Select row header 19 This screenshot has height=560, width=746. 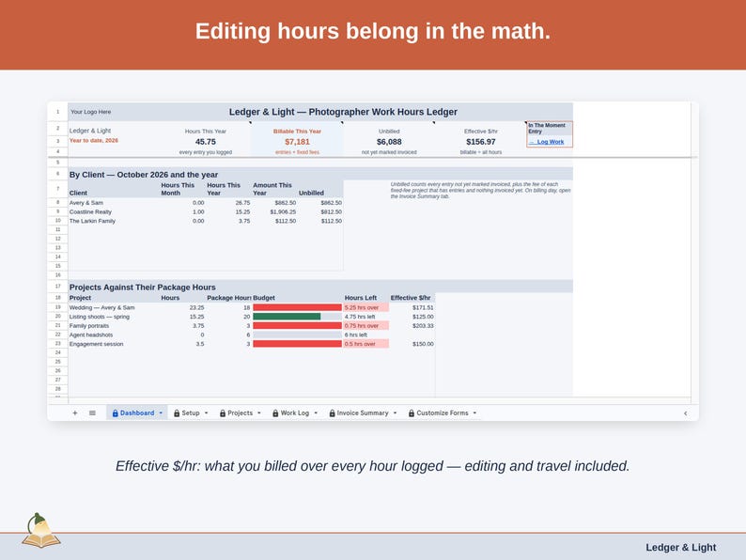point(57,307)
